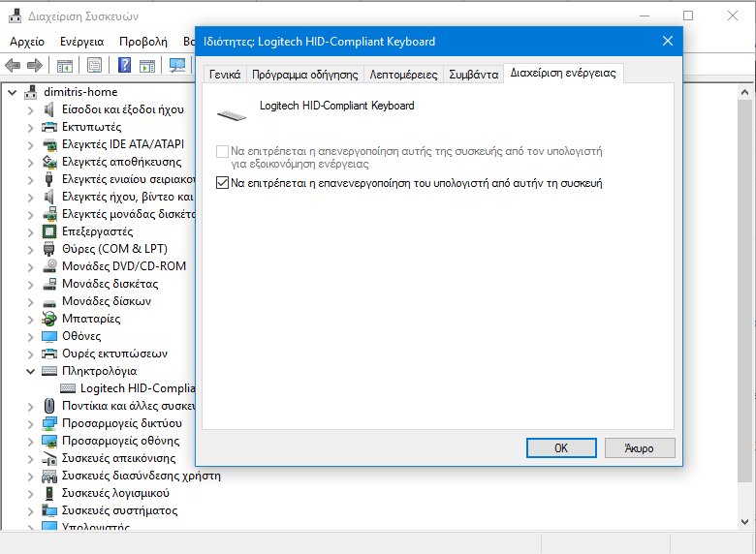Open the Λεπτομέρειες tab

403,75
